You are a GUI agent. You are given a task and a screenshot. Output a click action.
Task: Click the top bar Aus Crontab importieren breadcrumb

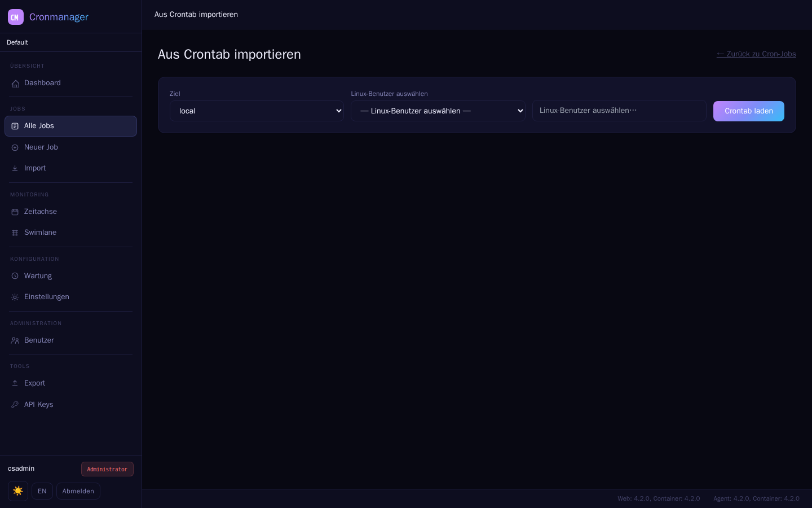(196, 15)
